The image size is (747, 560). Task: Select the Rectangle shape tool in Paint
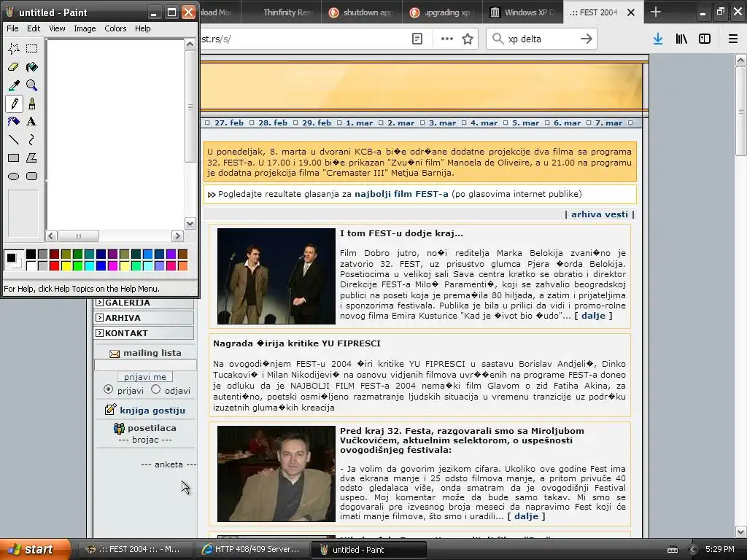[14, 157]
